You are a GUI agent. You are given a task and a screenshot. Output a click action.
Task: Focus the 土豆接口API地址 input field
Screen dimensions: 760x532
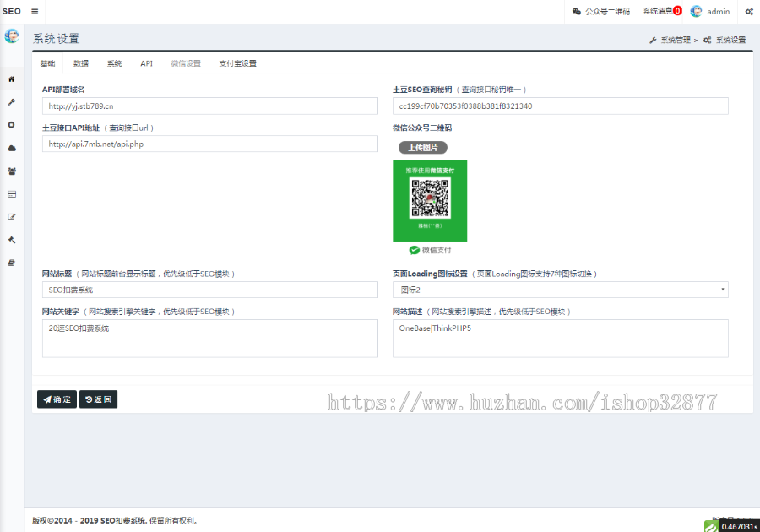[210, 144]
